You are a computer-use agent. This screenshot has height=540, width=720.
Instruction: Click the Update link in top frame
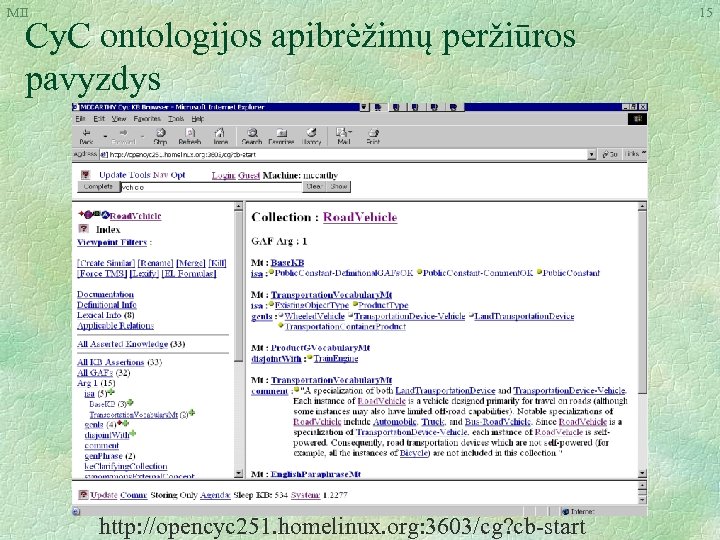112,175
